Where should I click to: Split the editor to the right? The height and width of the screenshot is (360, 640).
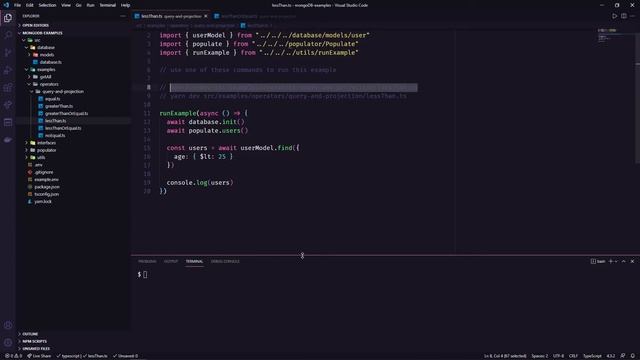pos(624,16)
